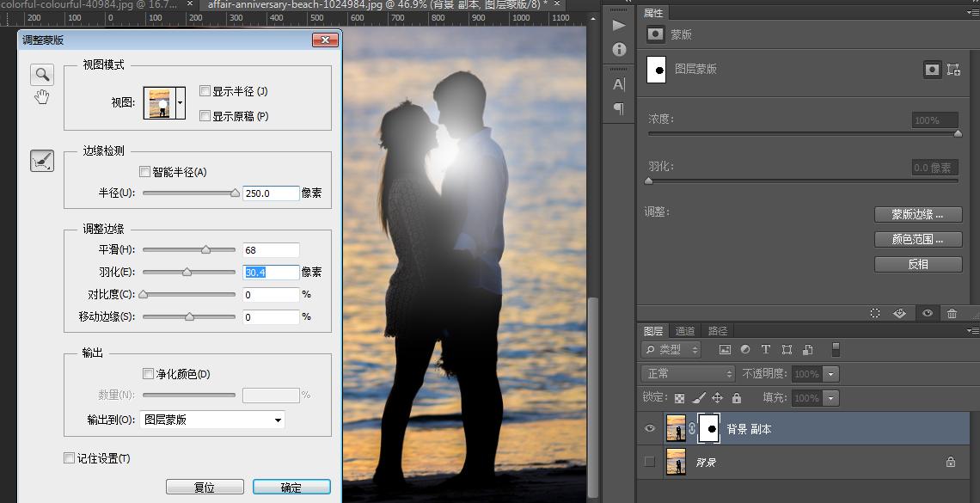
Task: Open the Paragraph panel icon
Action: pyautogui.click(x=619, y=108)
